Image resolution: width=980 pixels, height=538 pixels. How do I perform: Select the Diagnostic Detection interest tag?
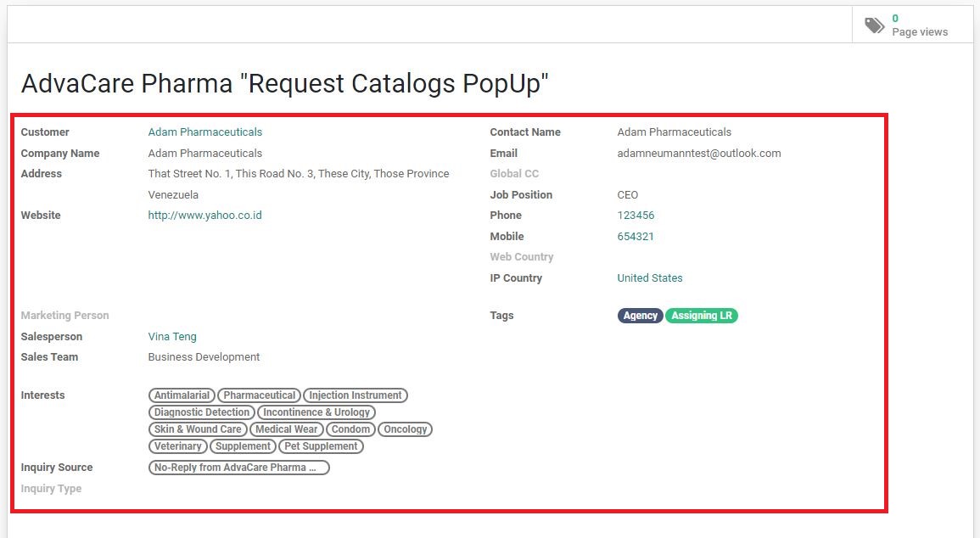click(x=202, y=412)
